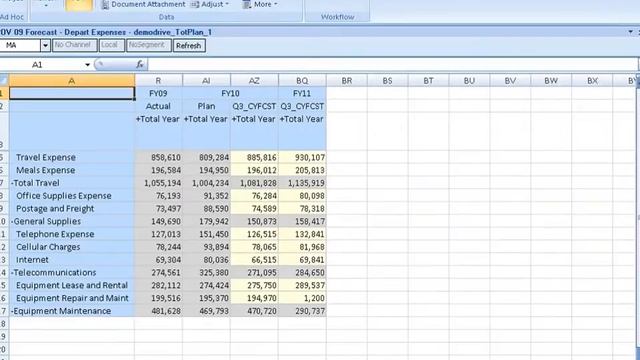Expand +Total Year under FY10 Plan
640x360 pixels.
[x=206, y=119]
